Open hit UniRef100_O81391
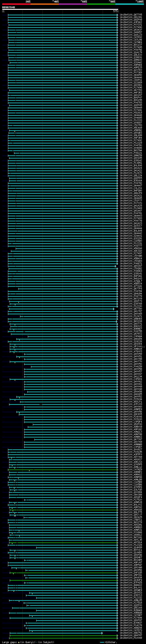146x644 pixels. [131, 17]
